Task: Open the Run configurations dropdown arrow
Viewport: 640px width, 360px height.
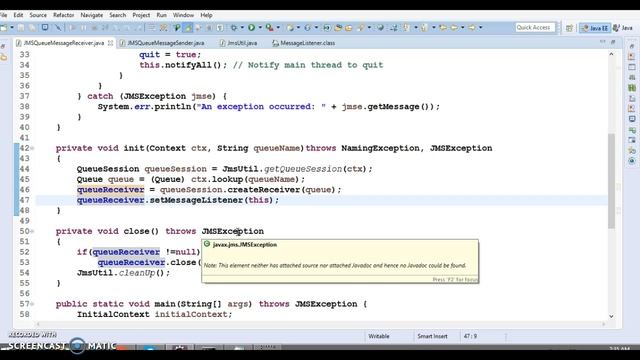Action: click(x=260, y=27)
